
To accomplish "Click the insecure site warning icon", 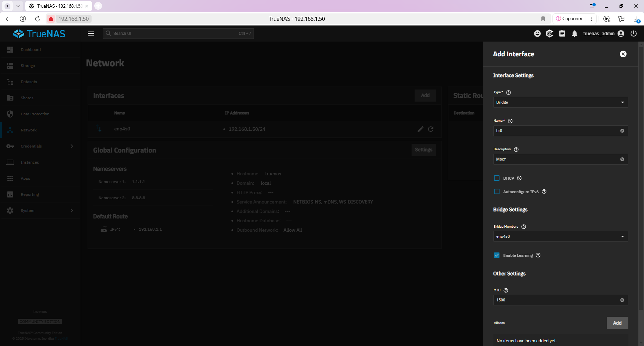I will click(x=51, y=19).
